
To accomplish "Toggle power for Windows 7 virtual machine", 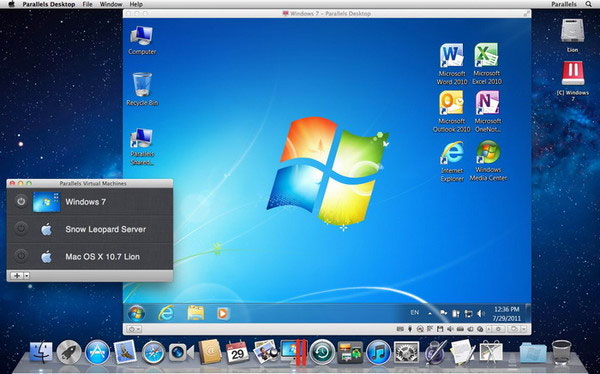I will point(21,201).
